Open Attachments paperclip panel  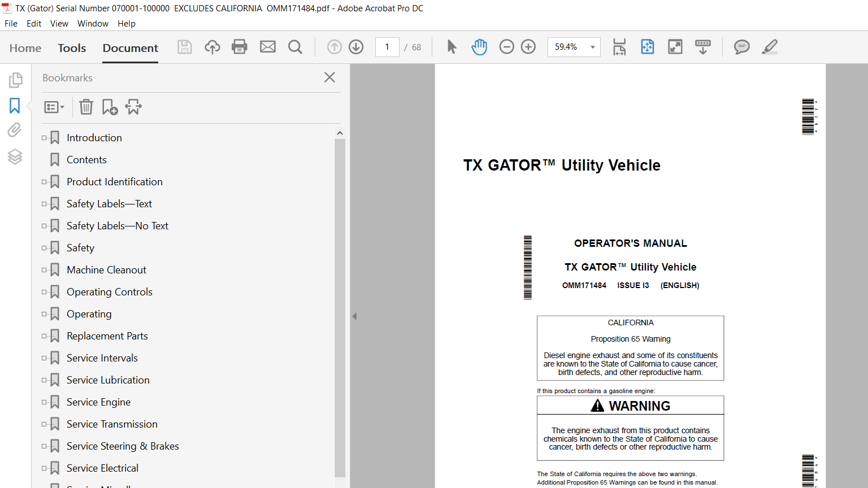click(x=15, y=130)
